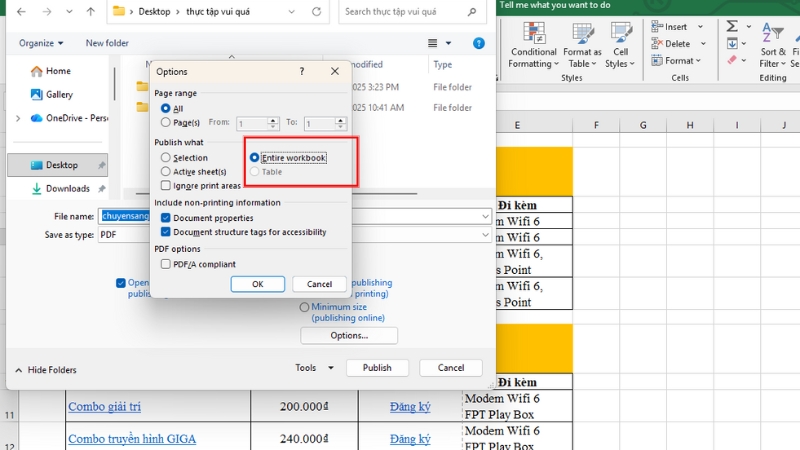This screenshot has width=800, height=450.
Task: Open the Organize menu
Action: pos(41,43)
